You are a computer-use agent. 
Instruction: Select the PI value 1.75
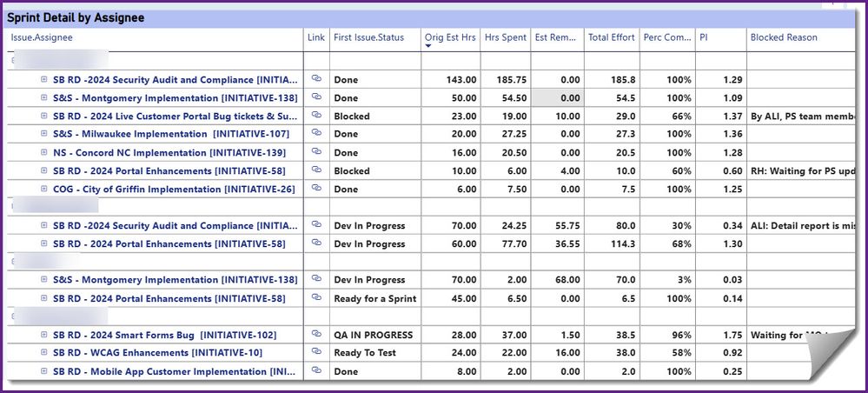click(733, 335)
